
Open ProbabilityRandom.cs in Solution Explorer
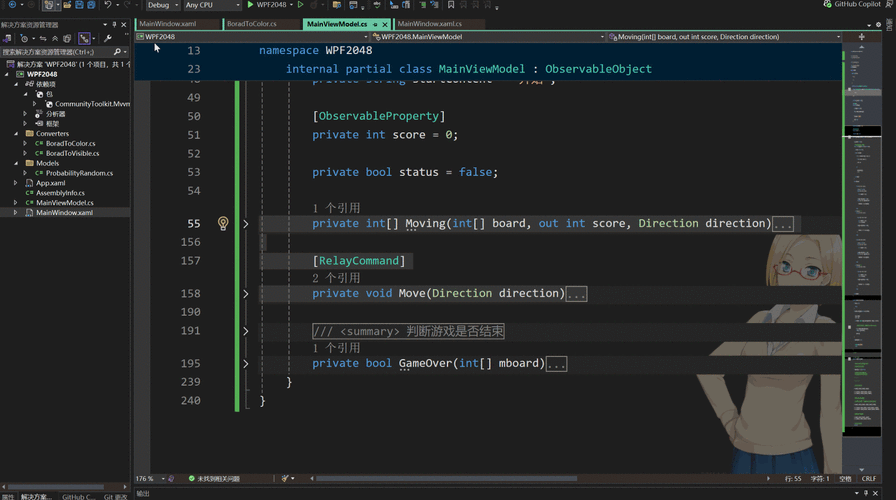click(x=79, y=173)
